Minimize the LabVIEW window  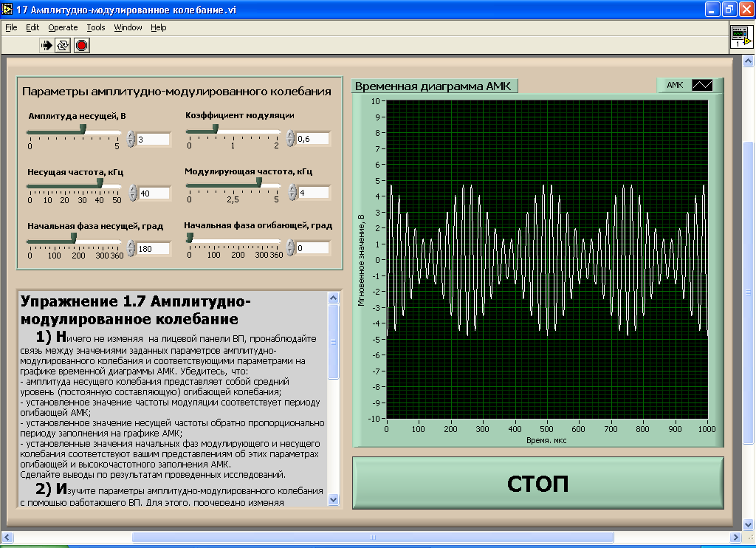coord(712,9)
